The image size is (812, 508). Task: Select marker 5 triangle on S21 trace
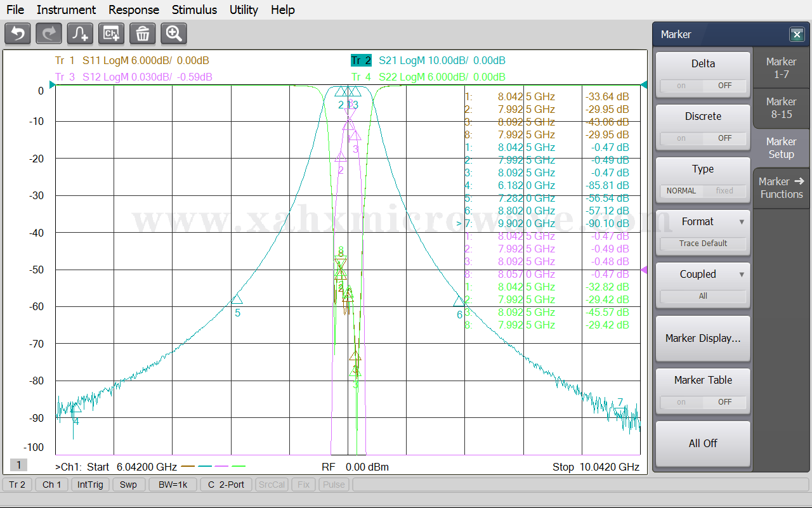point(237,299)
